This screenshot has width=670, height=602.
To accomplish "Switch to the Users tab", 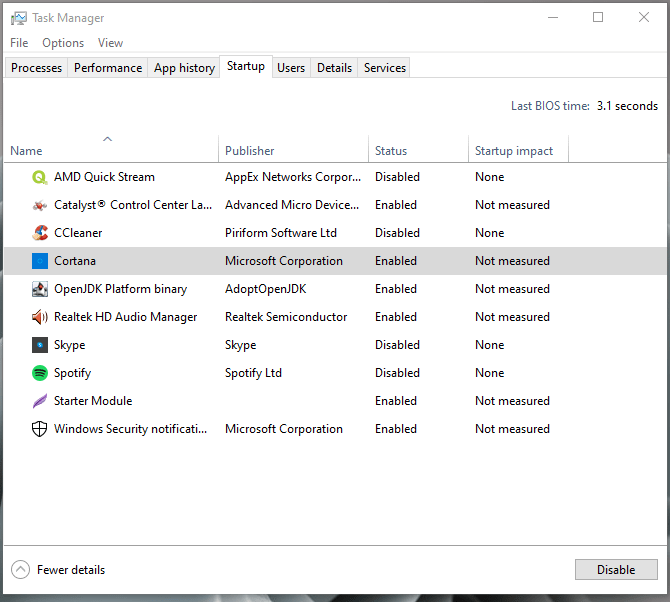I will (291, 68).
